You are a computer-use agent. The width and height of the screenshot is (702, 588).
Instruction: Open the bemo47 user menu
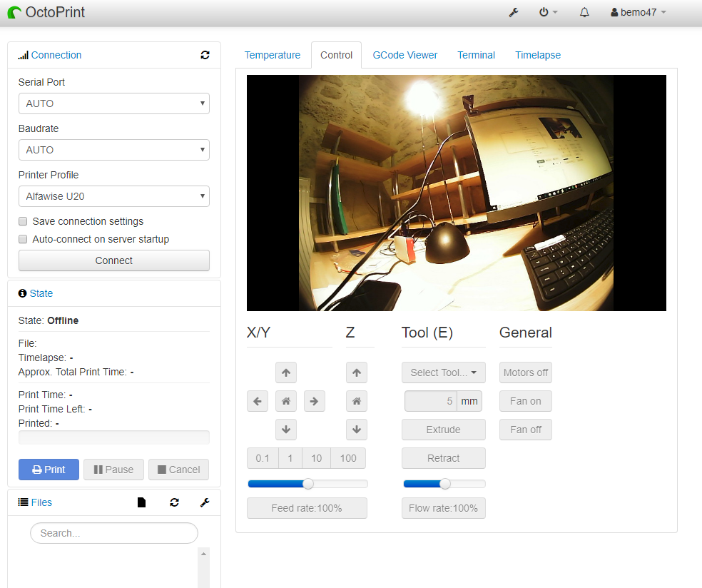click(639, 13)
